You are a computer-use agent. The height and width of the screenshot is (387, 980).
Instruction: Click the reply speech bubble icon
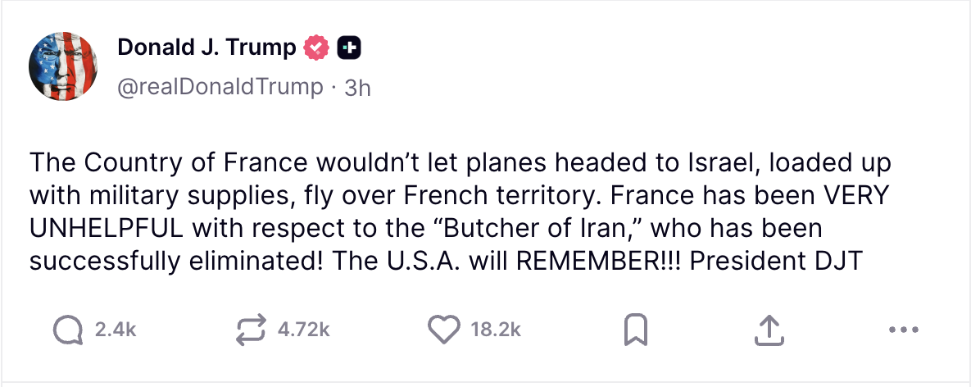68,330
